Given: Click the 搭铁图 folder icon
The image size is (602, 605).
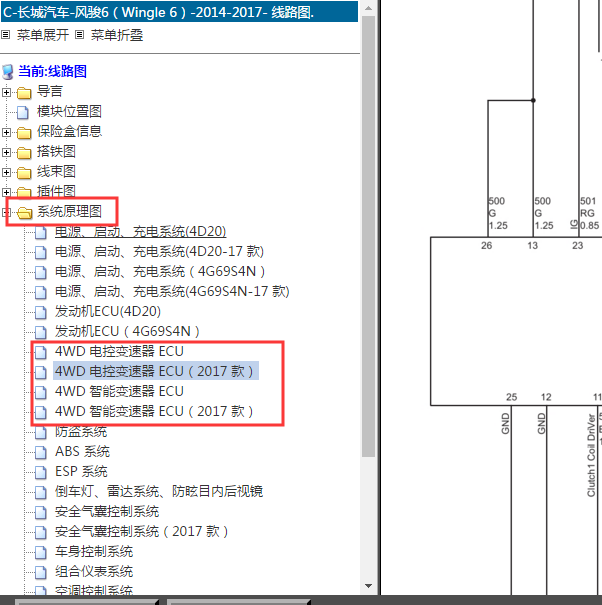Looking at the screenshot, I should [24, 153].
